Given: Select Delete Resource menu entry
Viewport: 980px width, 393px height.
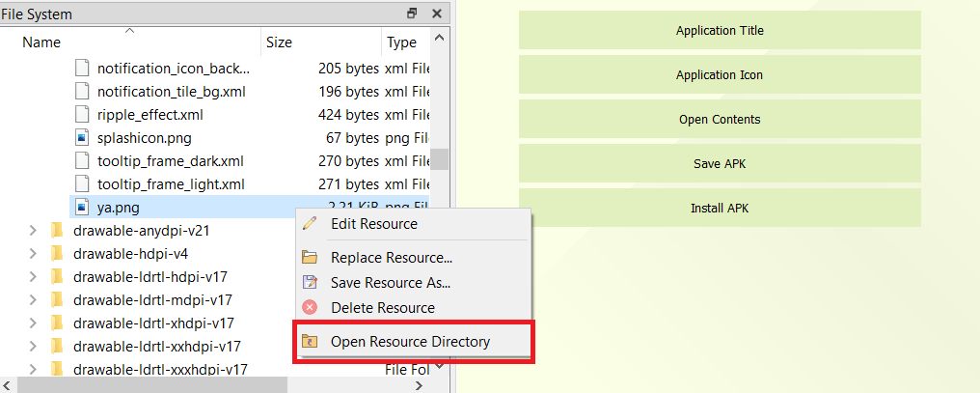Looking at the screenshot, I should tap(382, 308).
